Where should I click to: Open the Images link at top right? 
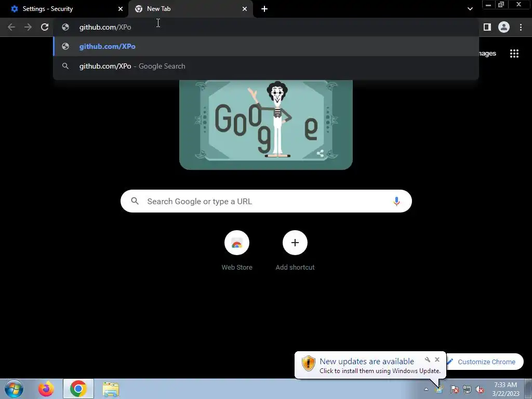pyautogui.click(x=487, y=54)
